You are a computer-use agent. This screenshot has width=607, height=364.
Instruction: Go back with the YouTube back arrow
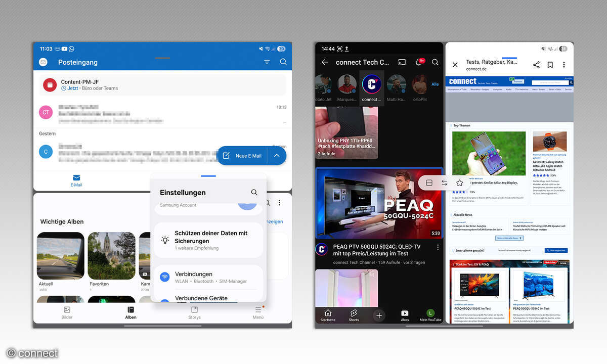point(325,62)
